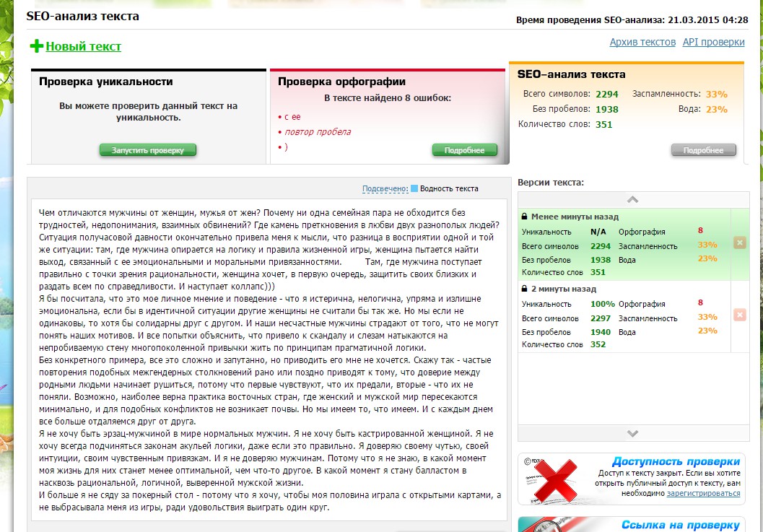Click Уникальность N/A in the first version
This screenshot has height=532, width=763.
tap(564, 232)
